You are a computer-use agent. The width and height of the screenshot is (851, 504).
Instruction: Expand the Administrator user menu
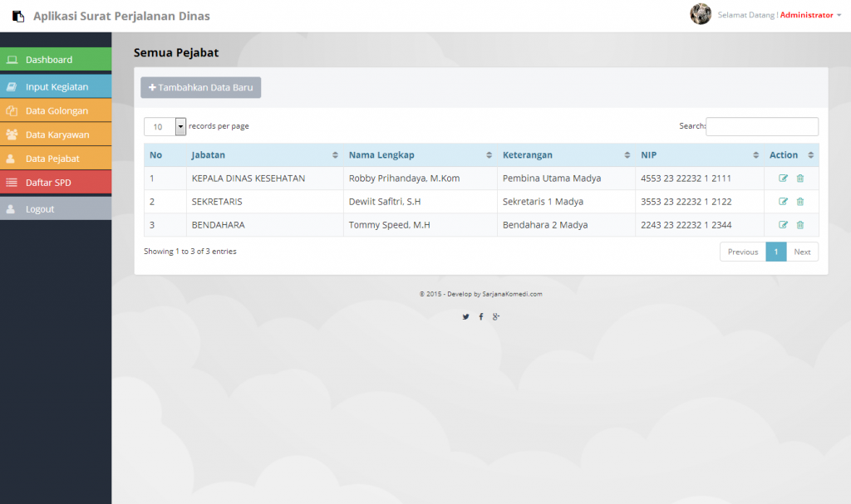coord(806,15)
